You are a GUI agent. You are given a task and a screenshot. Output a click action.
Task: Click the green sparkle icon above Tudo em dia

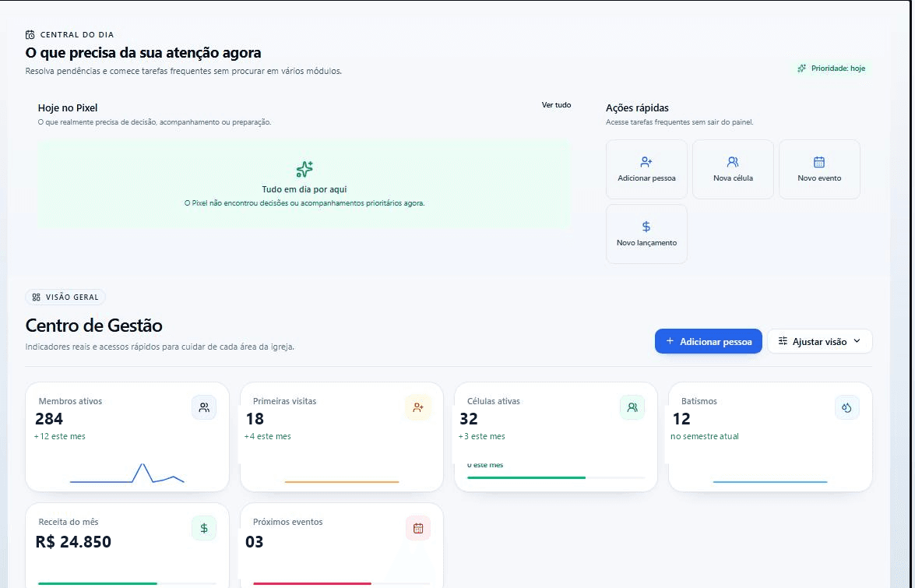304,169
